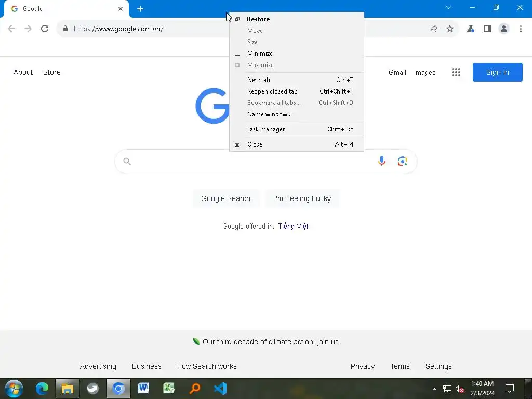
Task: Open the Store link
Action: click(52, 72)
